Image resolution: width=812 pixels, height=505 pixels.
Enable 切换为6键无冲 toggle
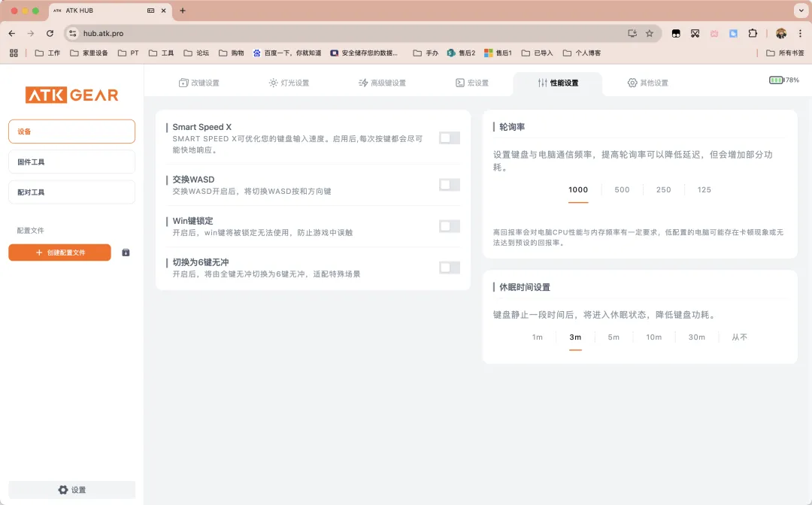point(449,268)
